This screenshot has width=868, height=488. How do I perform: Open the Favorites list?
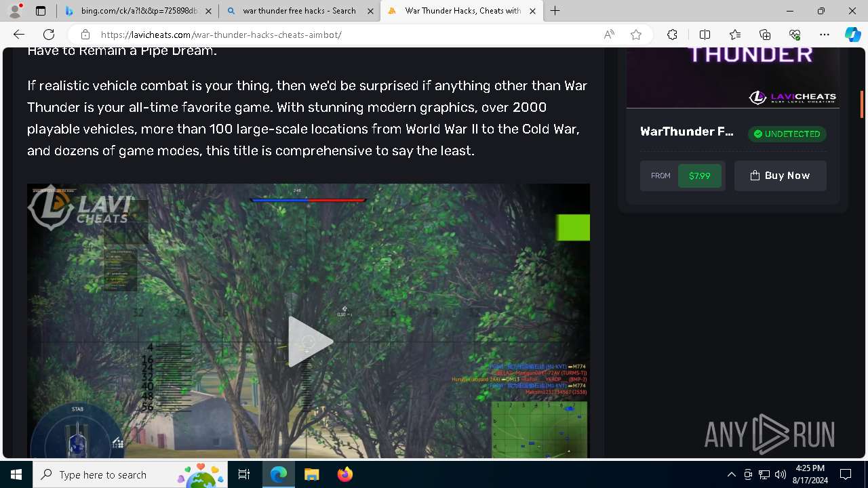tap(735, 35)
